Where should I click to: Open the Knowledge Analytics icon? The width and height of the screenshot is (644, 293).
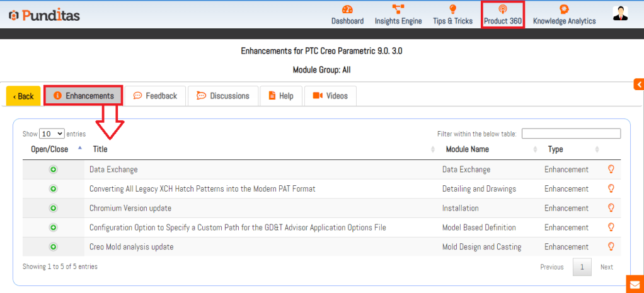click(564, 9)
